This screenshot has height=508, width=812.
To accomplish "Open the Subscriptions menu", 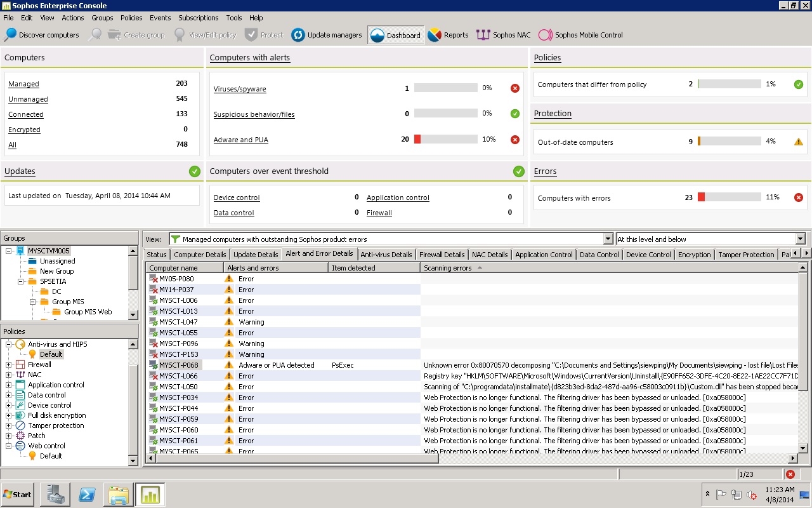I will [x=198, y=18].
